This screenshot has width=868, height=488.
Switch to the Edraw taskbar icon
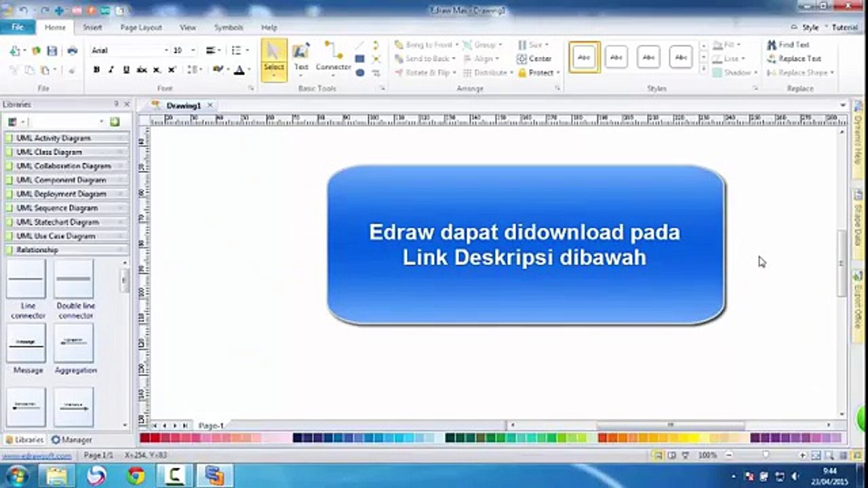[x=216, y=475]
